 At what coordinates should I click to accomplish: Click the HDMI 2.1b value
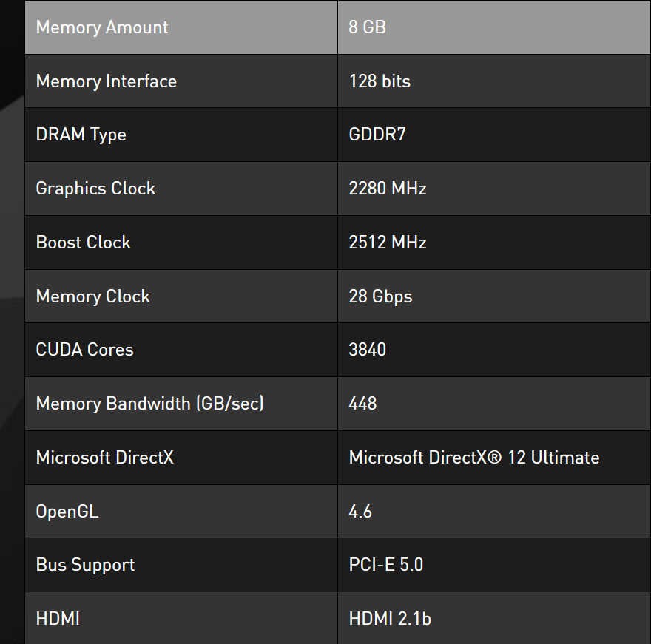click(390, 618)
